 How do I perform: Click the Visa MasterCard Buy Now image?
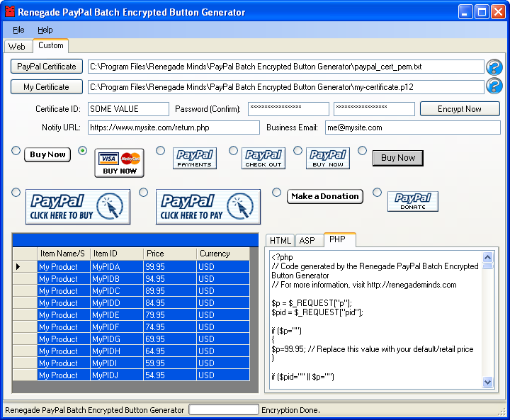(x=120, y=163)
